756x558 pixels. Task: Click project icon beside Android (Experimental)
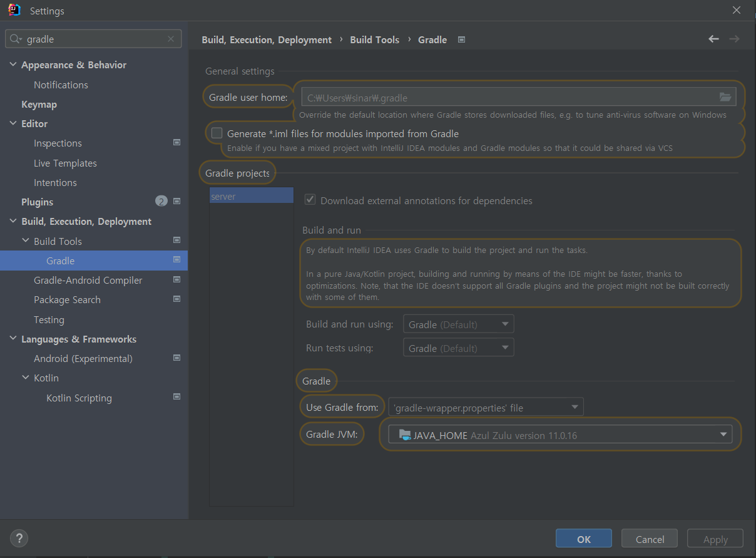click(x=176, y=358)
